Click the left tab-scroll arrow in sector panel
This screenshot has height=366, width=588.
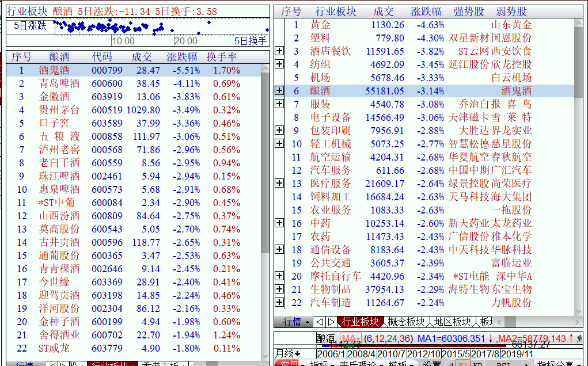(x=320, y=322)
